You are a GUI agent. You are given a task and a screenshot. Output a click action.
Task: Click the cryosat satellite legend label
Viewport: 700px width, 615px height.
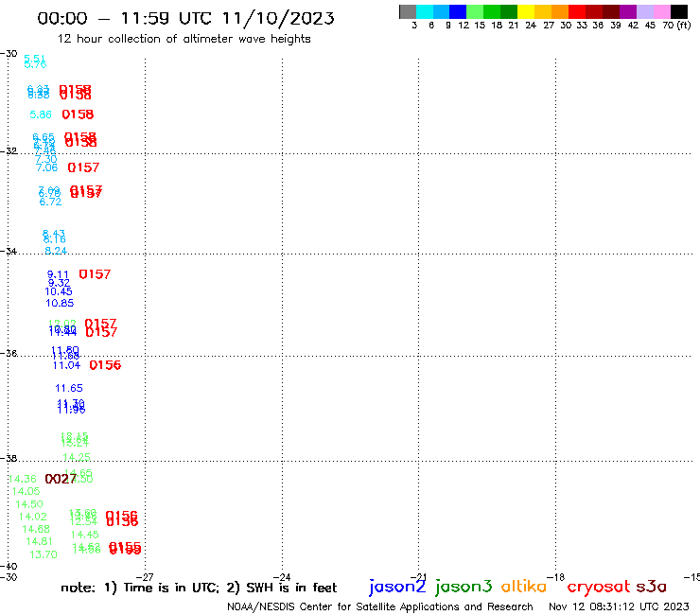[x=599, y=587]
